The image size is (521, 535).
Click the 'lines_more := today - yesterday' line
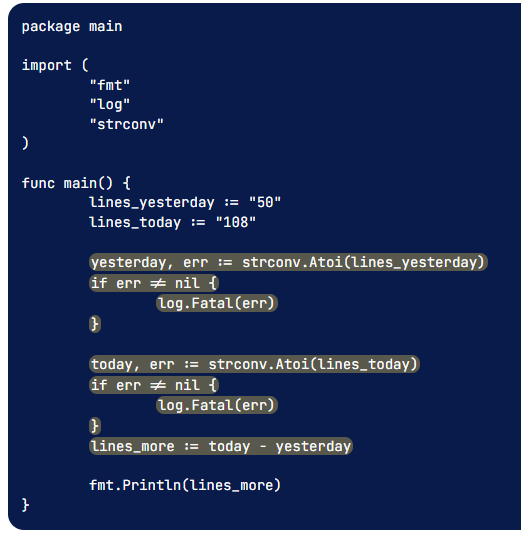pyautogui.click(x=221, y=446)
